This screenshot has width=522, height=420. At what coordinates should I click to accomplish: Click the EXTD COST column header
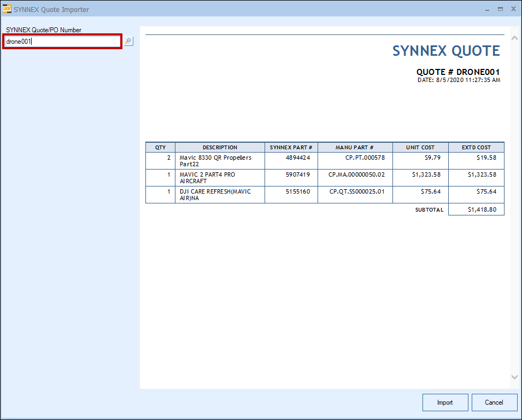point(476,147)
